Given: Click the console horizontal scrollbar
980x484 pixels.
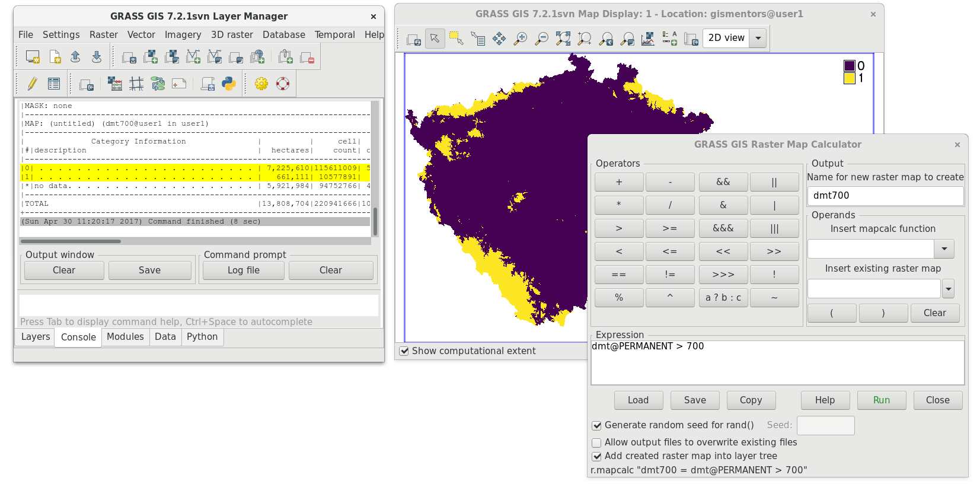Looking at the screenshot, I should [x=71, y=241].
